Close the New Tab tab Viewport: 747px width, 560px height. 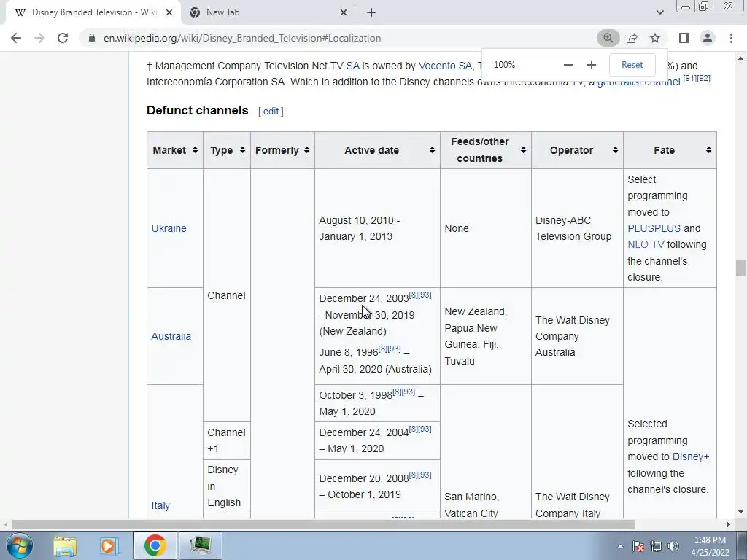point(344,13)
